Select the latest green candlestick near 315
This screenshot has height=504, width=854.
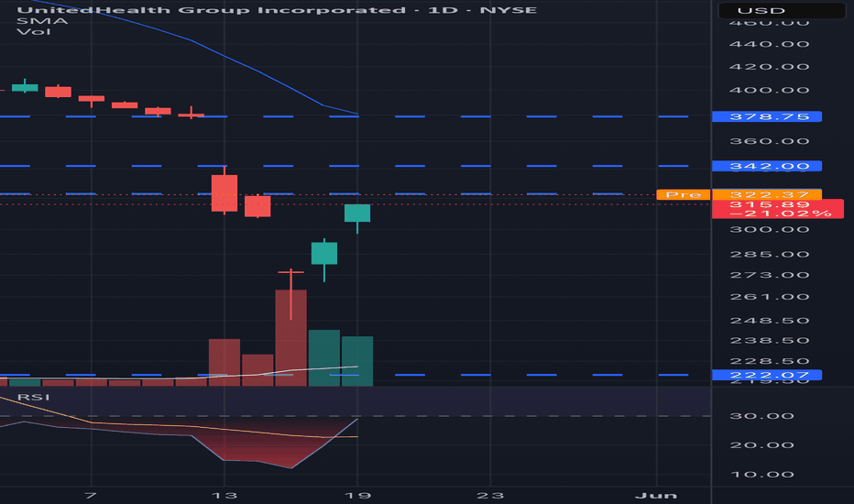tap(357, 213)
